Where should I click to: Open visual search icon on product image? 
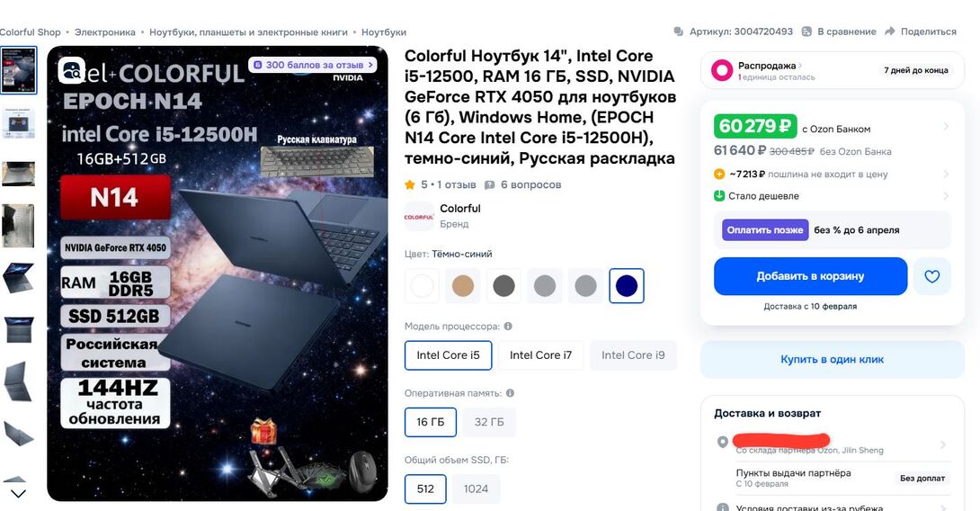pyautogui.click(x=72, y=71)
